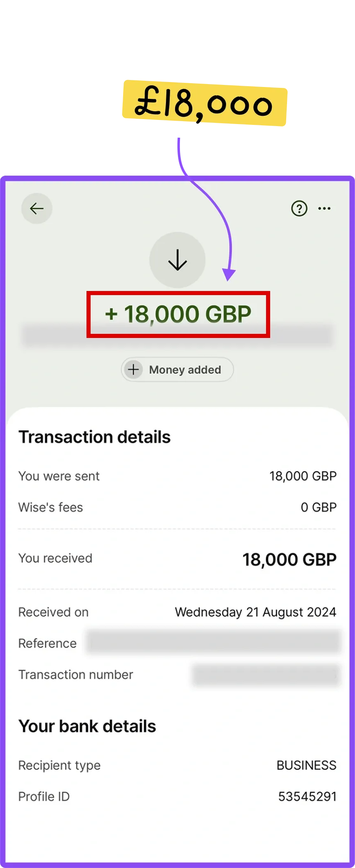Click the plus icon in Money added

pyautogui.click(x=133, y=369)
